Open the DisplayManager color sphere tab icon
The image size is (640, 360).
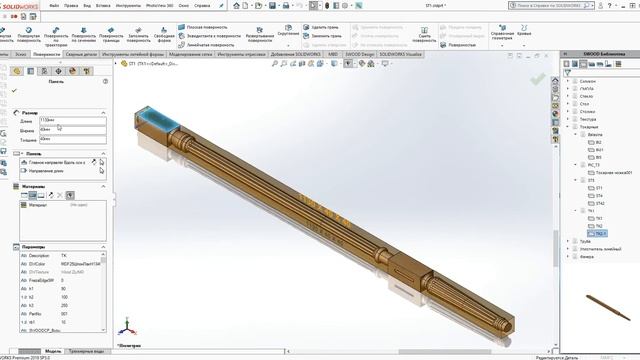tap(73, 71)
